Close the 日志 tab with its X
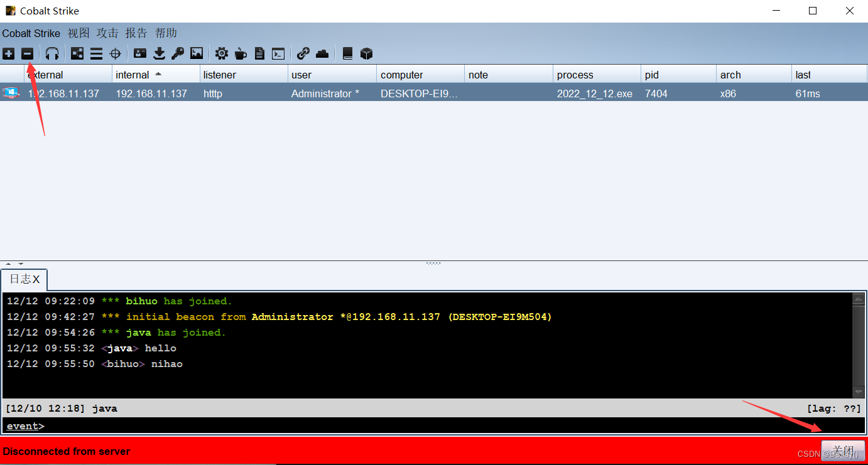The image size is (868, 465). 36,280
